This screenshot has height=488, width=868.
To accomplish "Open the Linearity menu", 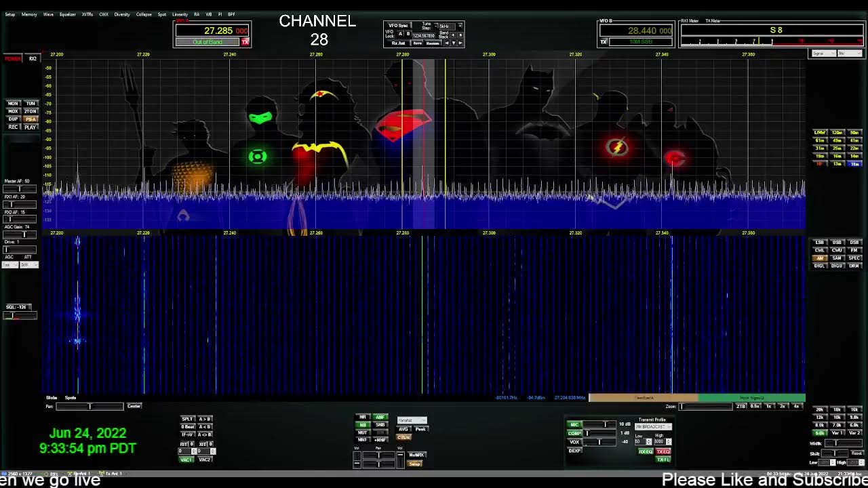I will [x=180, y=14].
